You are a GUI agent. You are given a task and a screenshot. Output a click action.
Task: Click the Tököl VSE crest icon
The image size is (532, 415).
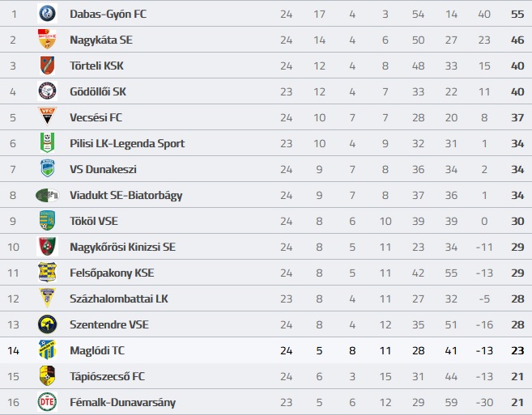tap(47, 221)
